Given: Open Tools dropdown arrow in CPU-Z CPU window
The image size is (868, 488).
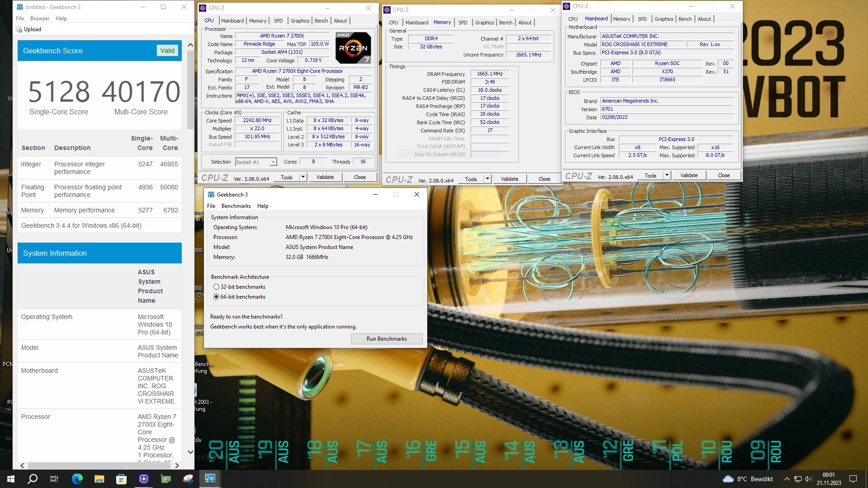Looking at the screenshot, I should (x=303, y=177).
